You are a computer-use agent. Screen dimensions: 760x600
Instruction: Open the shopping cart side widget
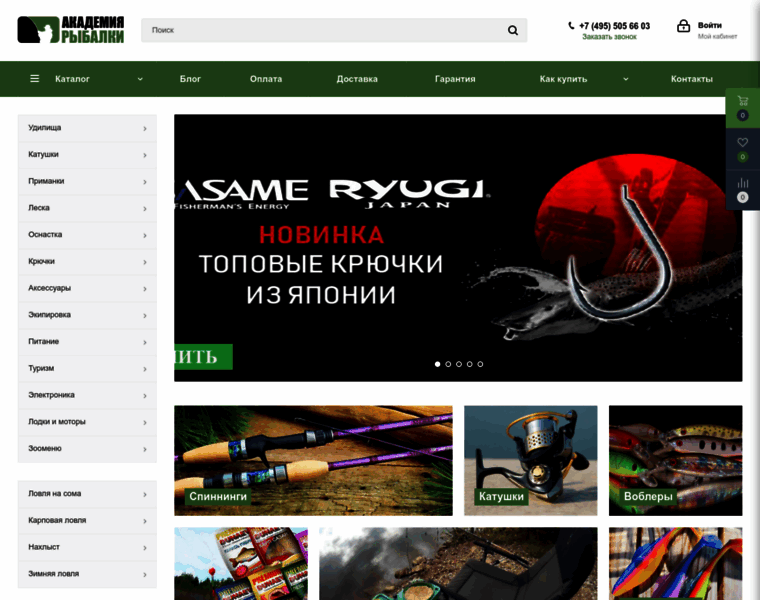click(743, 108)
